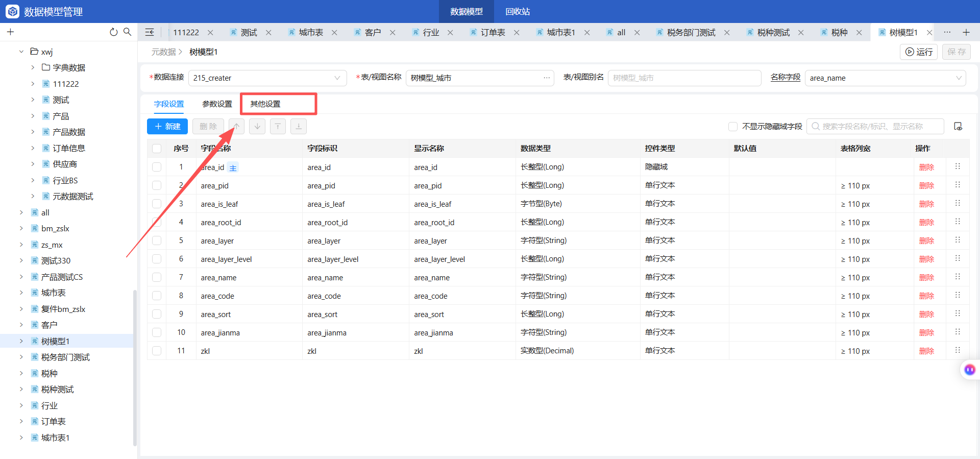Move selected field to bottom

[299, 126]
